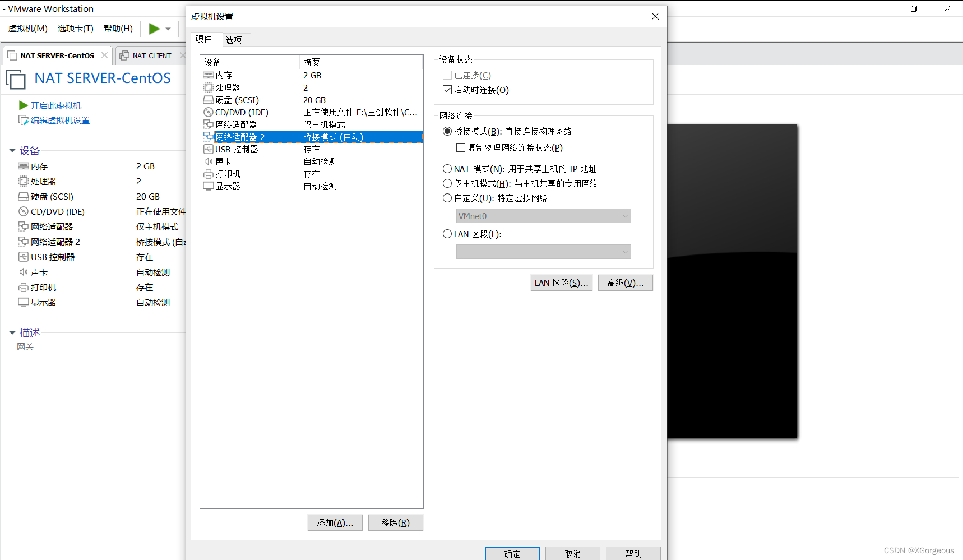The width and height of the screenshot is (963, 560).
Task: Click 帮助 button in dialog footer
Action: [x=633, y=553]
